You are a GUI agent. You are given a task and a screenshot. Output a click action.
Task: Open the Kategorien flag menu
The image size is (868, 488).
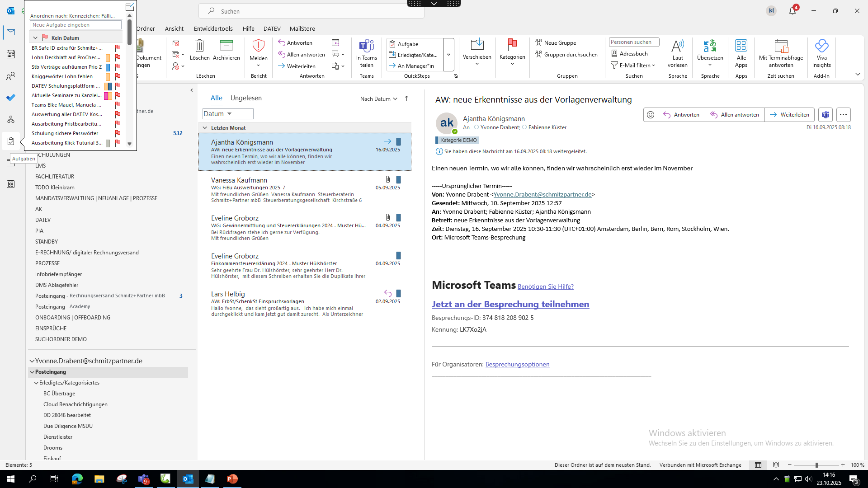(x=512, y=53)
